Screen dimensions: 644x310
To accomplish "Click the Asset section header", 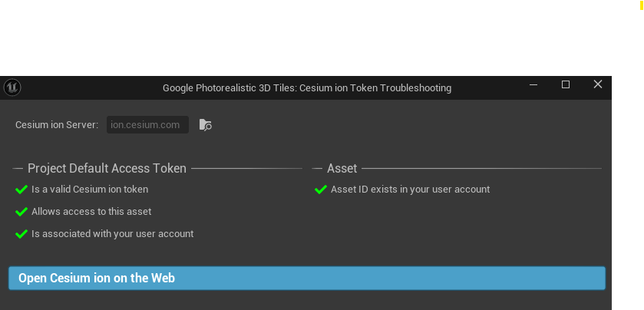I will (x=342, y=168).
